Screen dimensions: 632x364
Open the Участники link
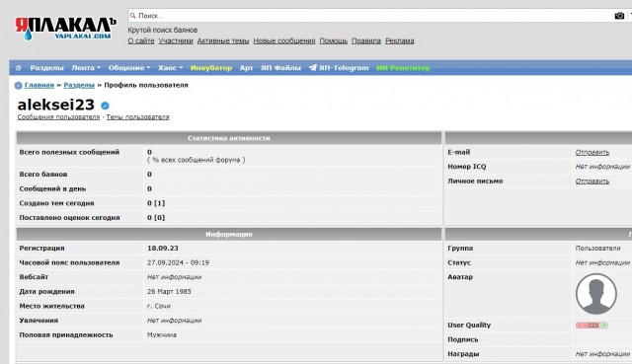click(176, 40)
